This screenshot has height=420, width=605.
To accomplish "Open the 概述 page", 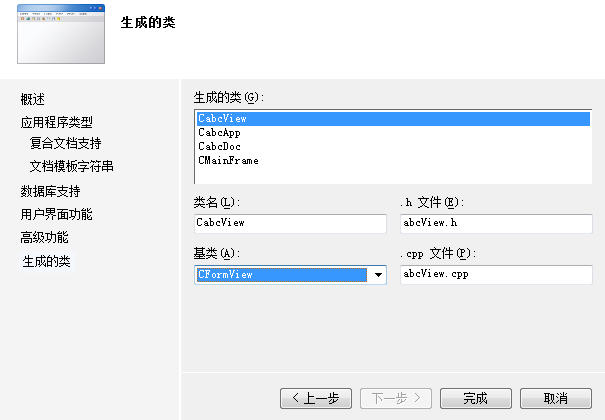I will pyautogui.click(x=32, y=99).
